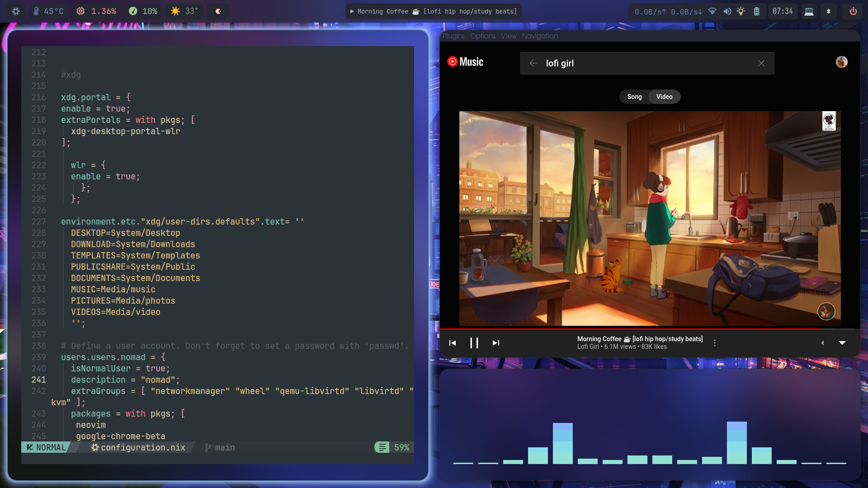Collapse the player with down arrow
Image resolution: width=868 pixels, height=488 pixels.
[x=842, y=343]
